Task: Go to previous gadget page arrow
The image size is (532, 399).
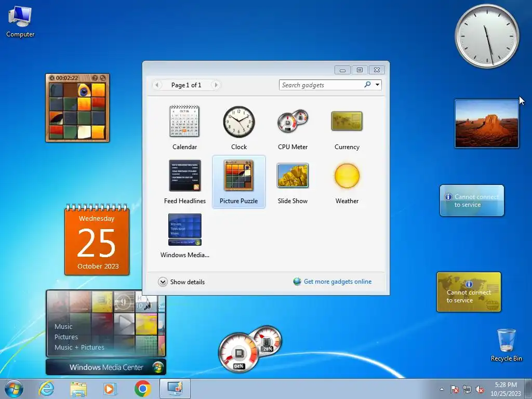Action: 157,85
